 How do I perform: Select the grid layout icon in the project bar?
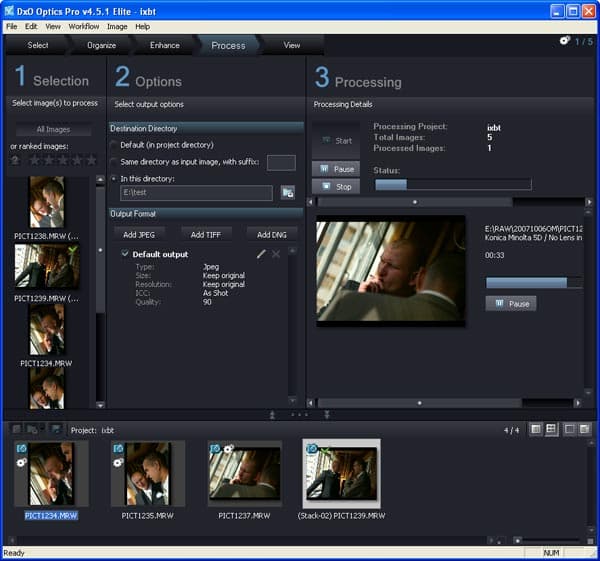pos(551,429)
